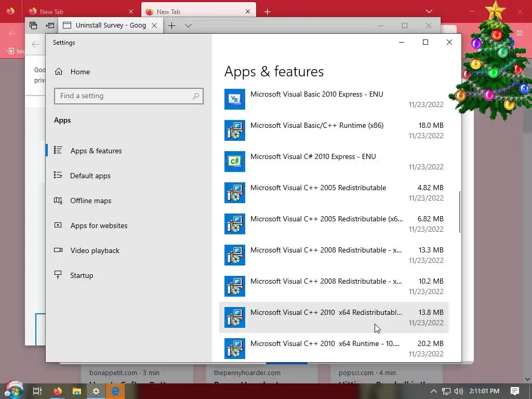The width and height of the screenshot is (532, 399).
Task: Click the Startup icon in sidebar
Action: (x=58, y=275)
